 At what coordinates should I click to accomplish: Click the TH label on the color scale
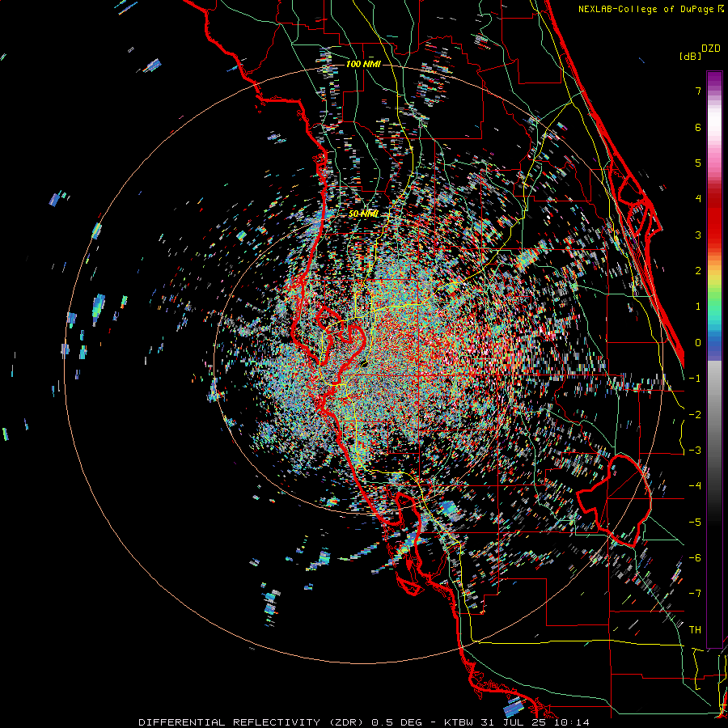[695, 629]
